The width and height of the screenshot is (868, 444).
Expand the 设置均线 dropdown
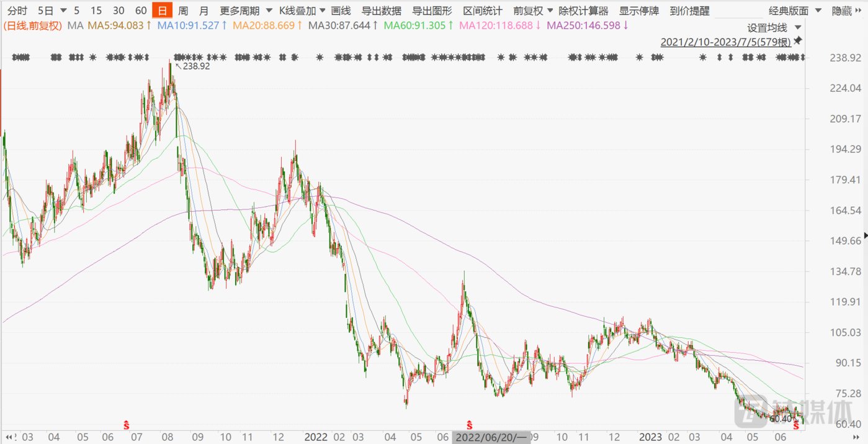[x=774, y=27]
